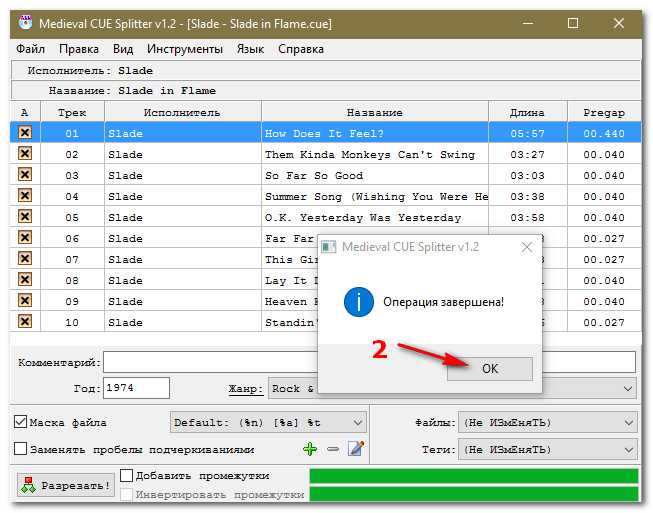Click track number 10 cell

(72, 322)
